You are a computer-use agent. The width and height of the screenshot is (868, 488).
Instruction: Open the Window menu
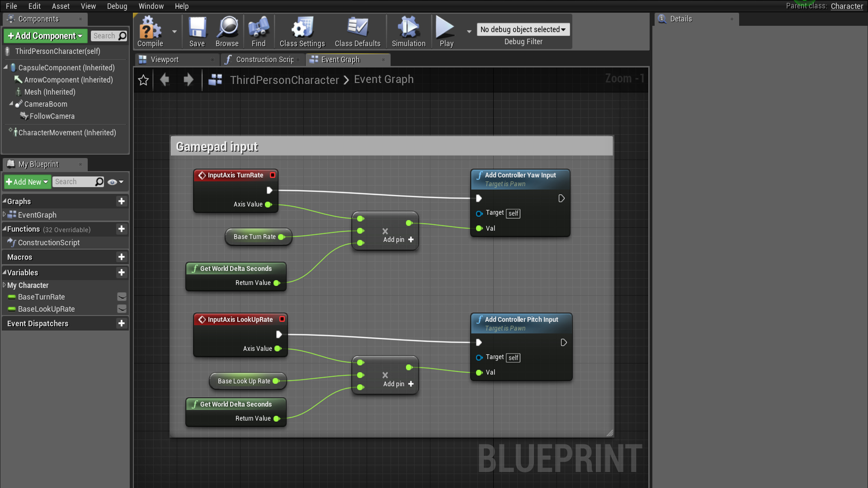point(151,6)
